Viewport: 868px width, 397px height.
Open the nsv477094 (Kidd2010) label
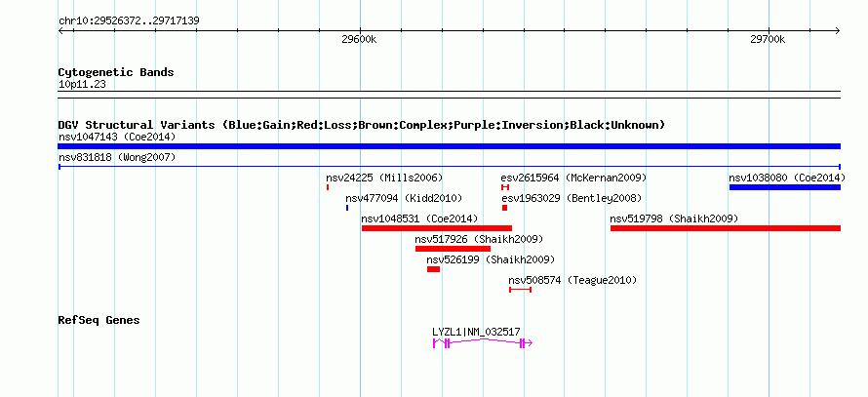click(404, 198)
